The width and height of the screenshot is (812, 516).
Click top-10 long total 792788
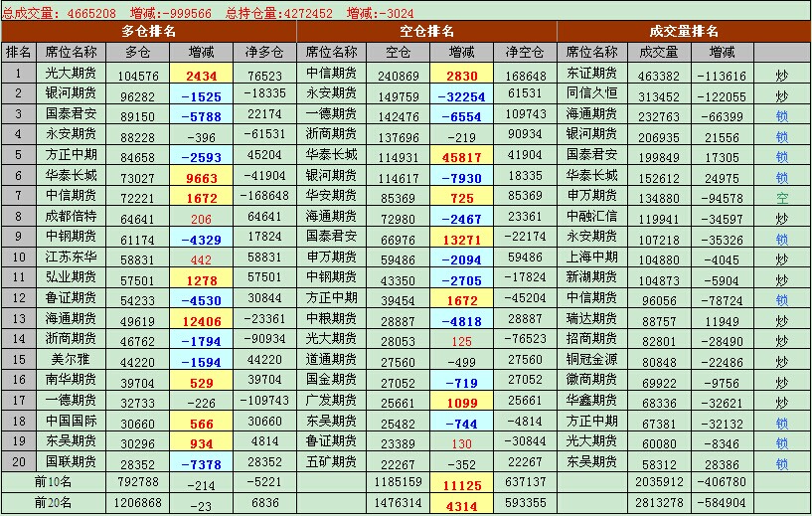pos(138,482)
